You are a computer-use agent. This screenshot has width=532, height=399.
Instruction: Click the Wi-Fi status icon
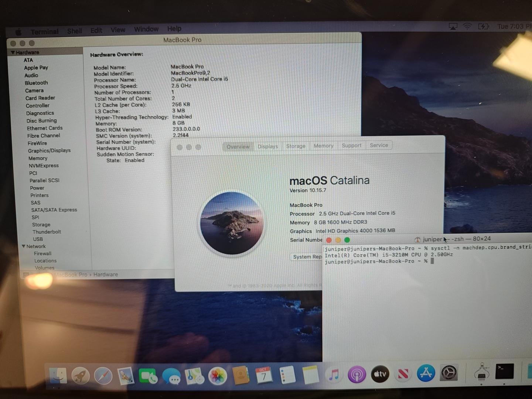(x=467, y=26)
